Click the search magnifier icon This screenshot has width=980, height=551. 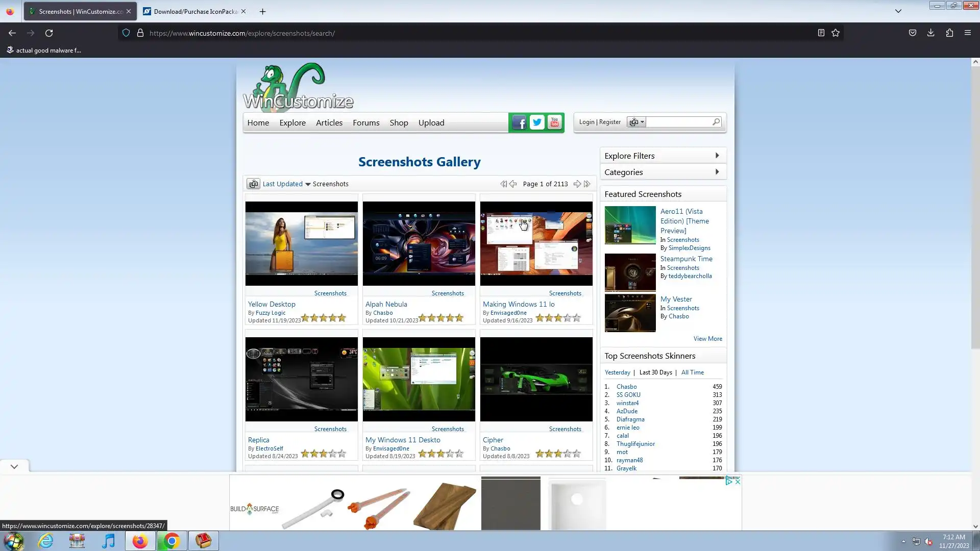716,122
